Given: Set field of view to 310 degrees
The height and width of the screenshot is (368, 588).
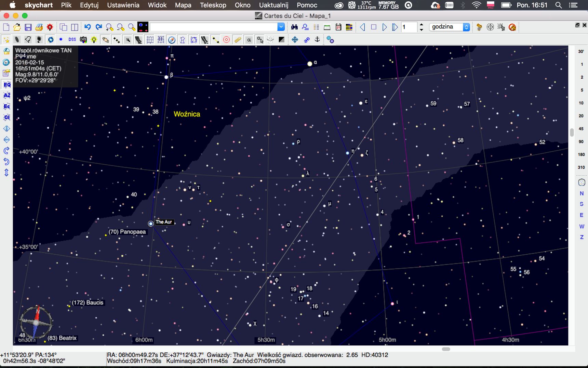Looking at the screenshot, I should coord(581,167).
